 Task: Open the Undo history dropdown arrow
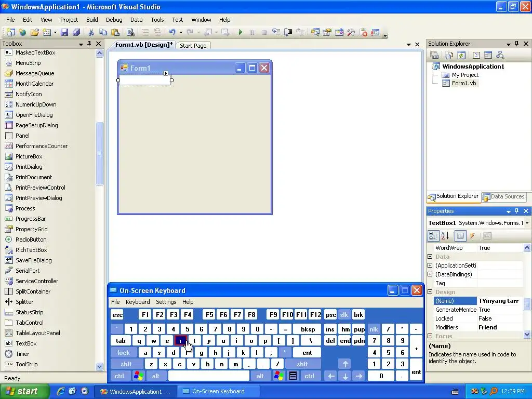tap(181, 33)
